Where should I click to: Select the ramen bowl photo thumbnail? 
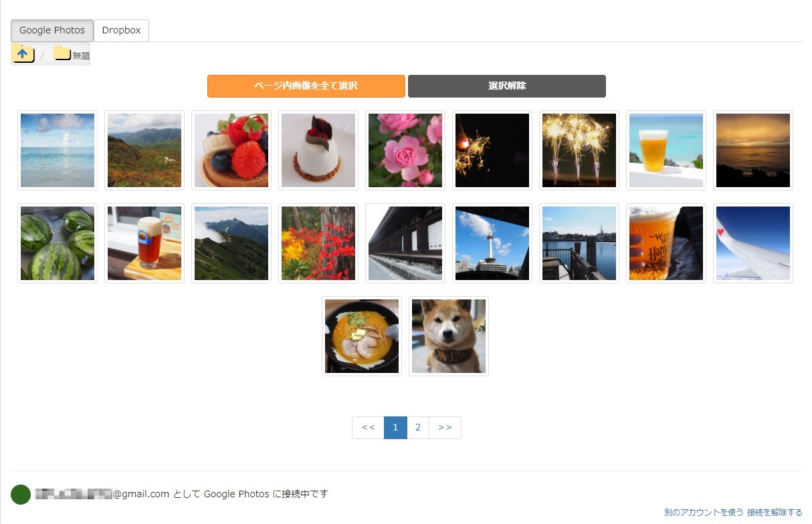362,336
